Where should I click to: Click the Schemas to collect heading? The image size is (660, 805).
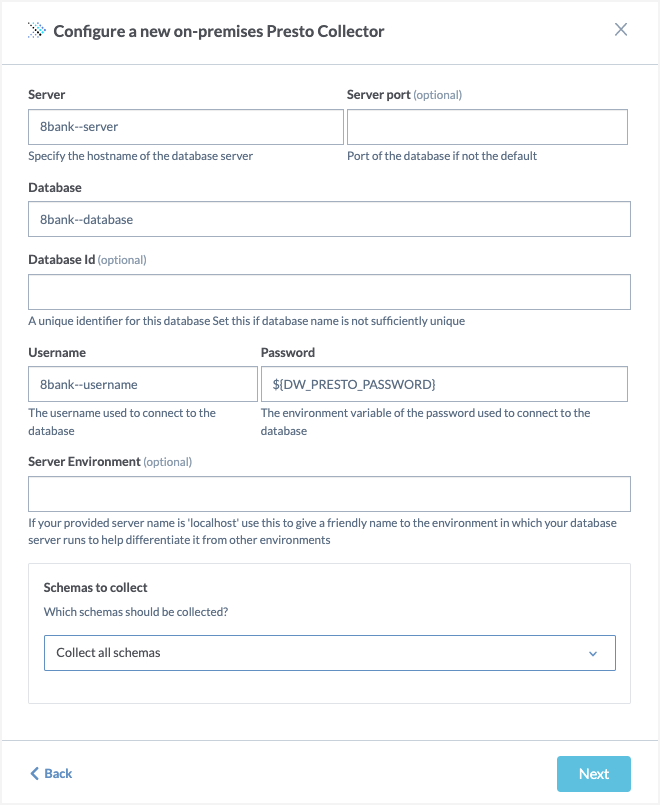tap(95, 587)
